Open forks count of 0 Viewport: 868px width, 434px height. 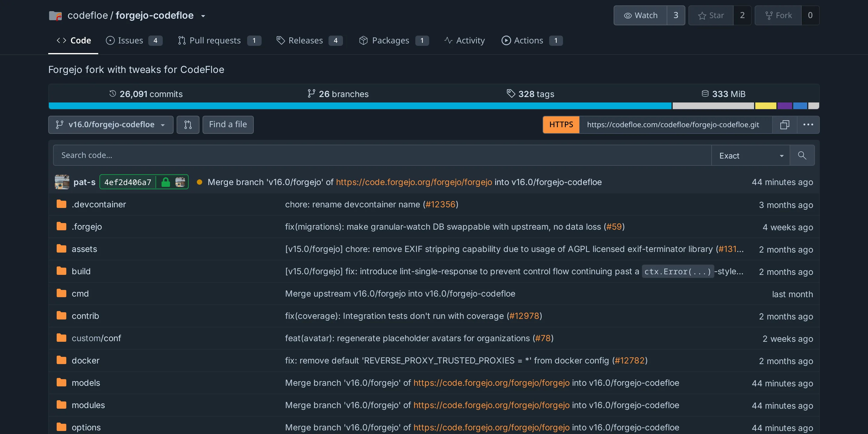pos(810,15)
